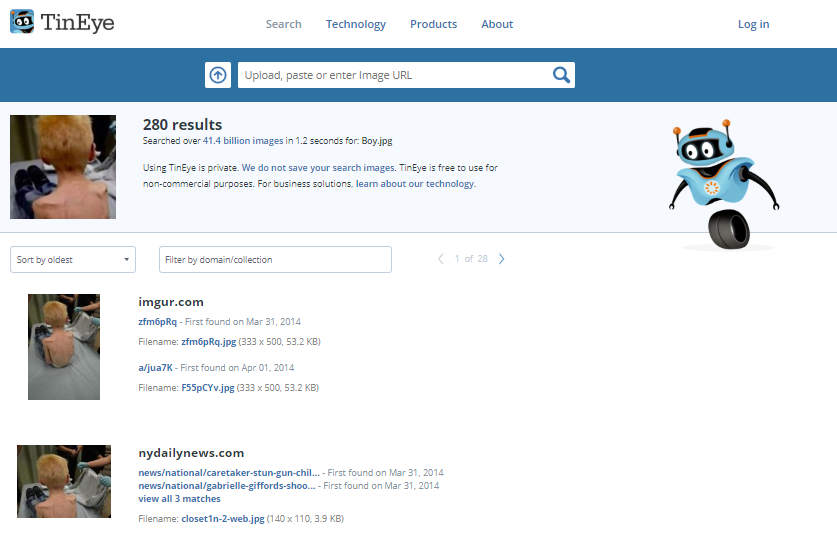The height and width of the screenshot is (547, 837).
Task: Click the '280 results' heading
Action: 183,124
